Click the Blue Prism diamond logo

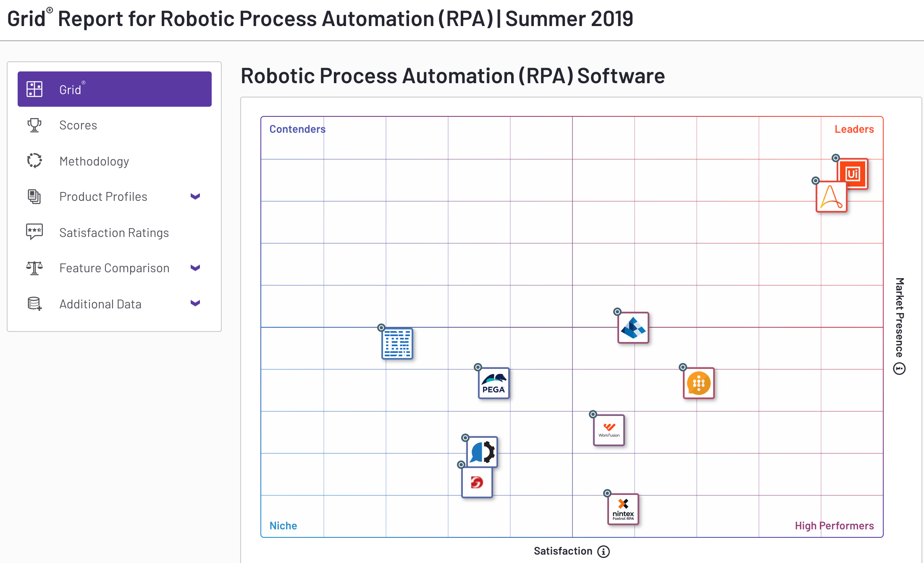633,328
